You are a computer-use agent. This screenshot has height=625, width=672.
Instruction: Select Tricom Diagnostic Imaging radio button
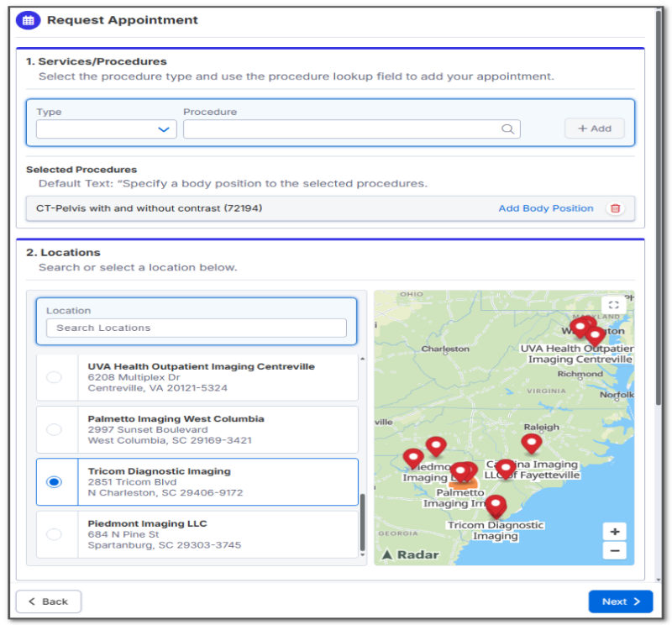(x=54, y=482)
